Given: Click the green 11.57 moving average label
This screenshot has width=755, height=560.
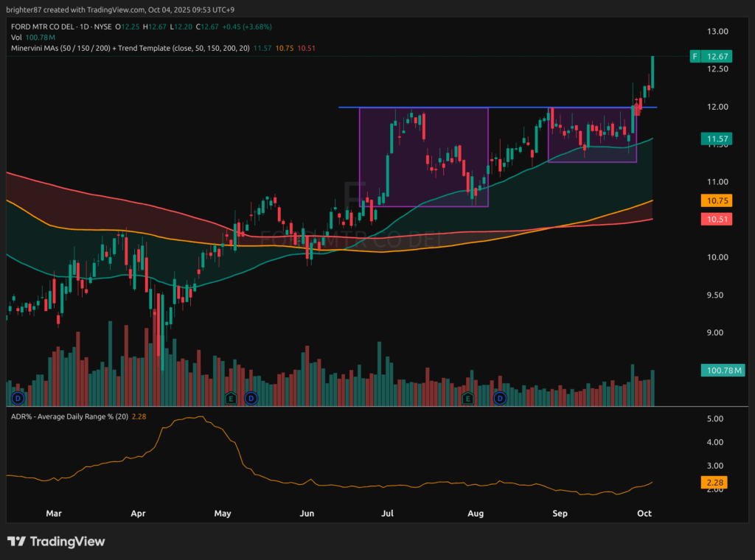Looking at the screenshot, I should point(717,139).
